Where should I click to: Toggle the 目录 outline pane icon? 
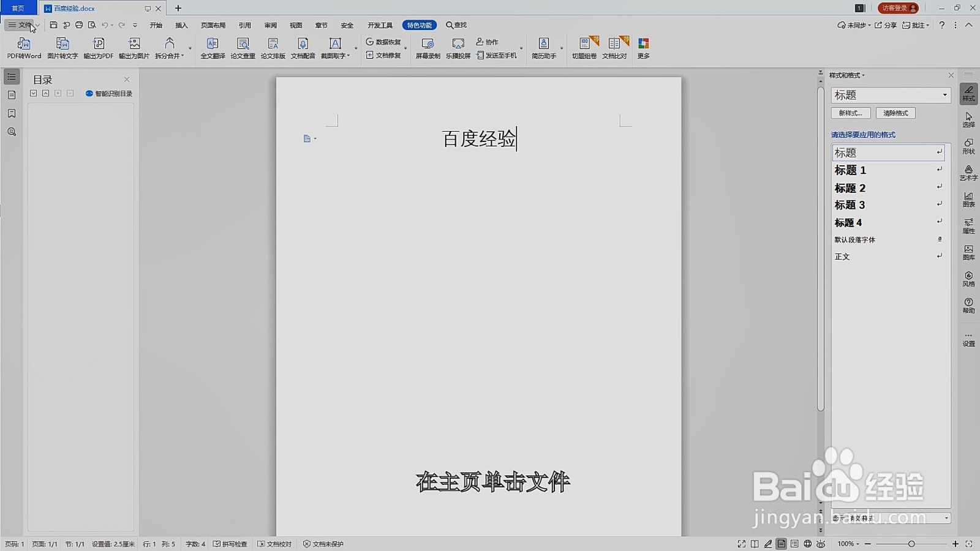[12, 77]
